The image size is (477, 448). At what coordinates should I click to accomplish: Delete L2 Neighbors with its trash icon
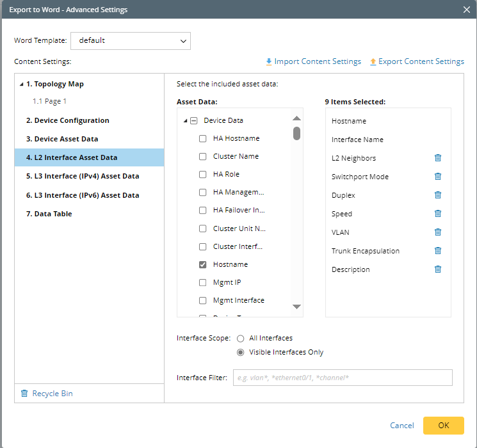(x=438, y=158)
